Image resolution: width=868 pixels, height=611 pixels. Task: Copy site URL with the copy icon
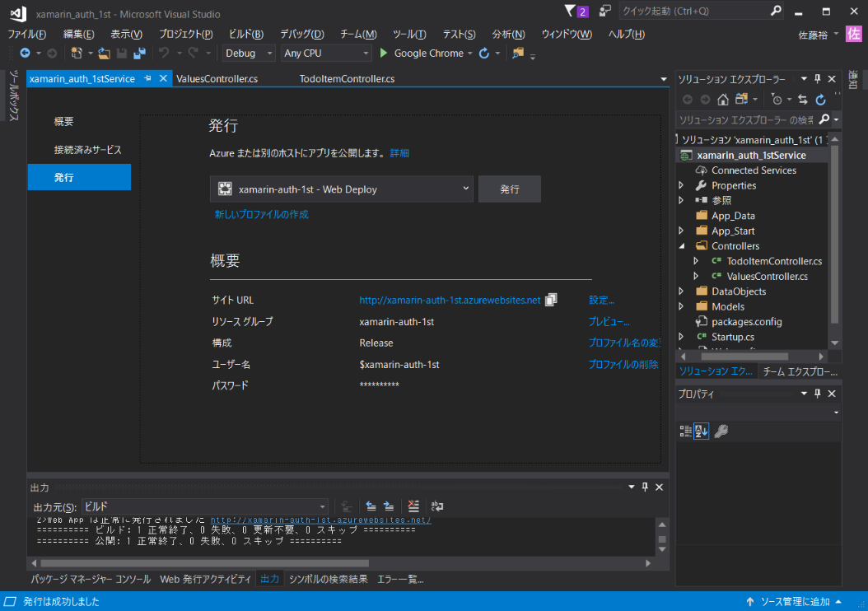[x=551, y=300]
